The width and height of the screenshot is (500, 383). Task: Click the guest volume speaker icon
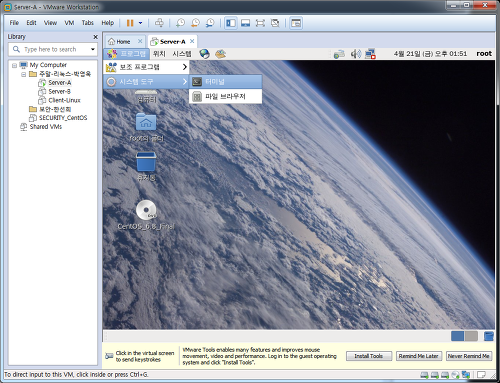coord(356,54)
